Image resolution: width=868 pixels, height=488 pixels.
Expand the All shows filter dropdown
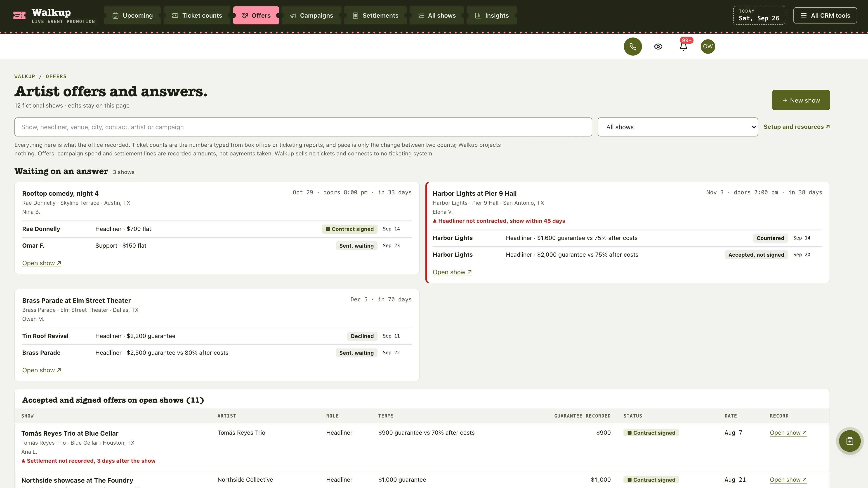tap(678, 127)
